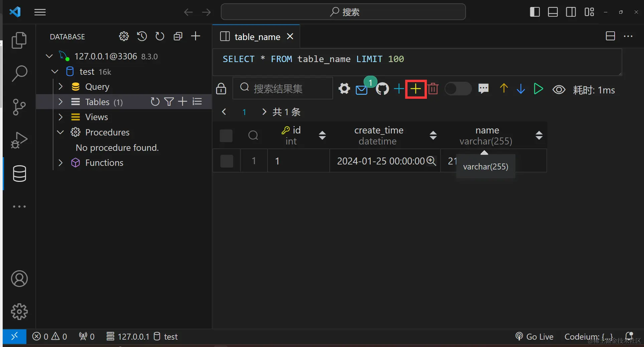Open the Accounts menu

point(19,279)
